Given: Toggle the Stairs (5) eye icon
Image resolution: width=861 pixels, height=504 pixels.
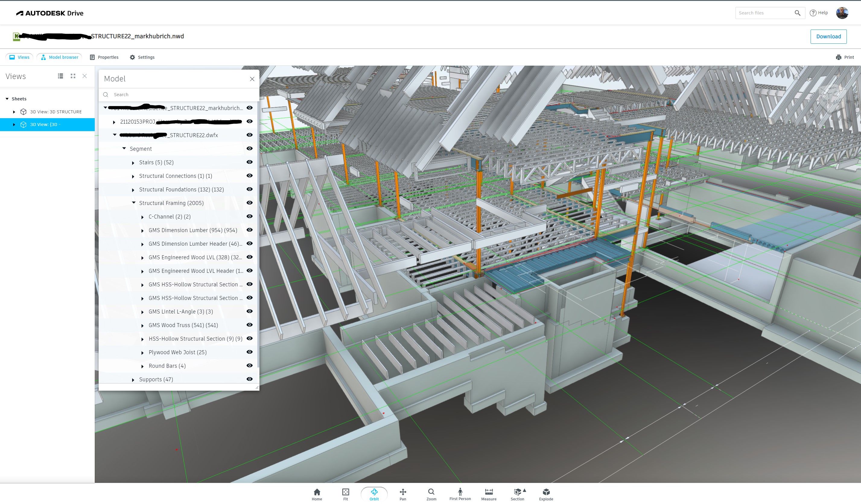Looking at the screenshot, I should tap(249, 162).
